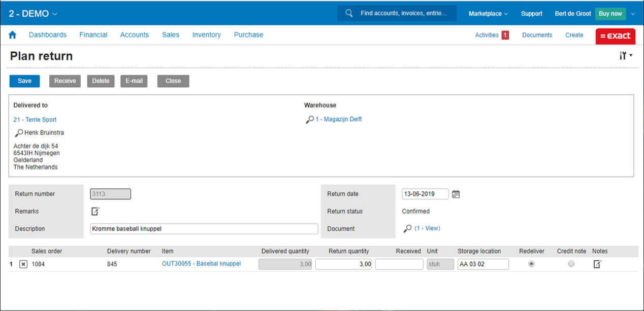Select the Redeliver radio button
This screenshot has height=311, width=644.
(531, 264)
